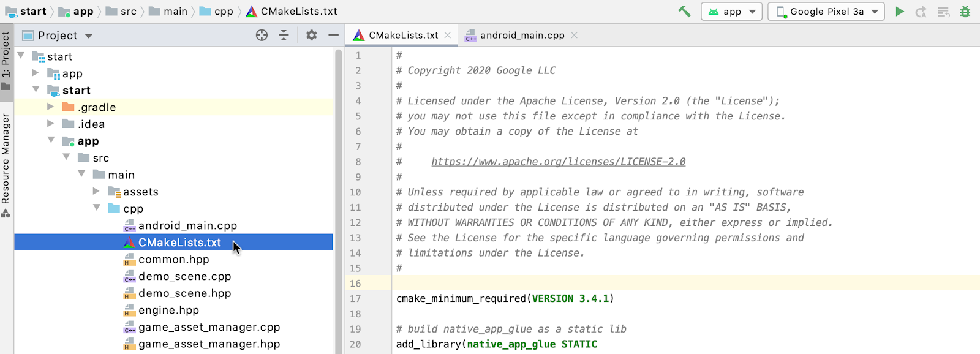Image resolution: width=980 pixels, height=354 pixels.
Task: Collapse the cpp folder in tree
Action: [x=97, y=208]
